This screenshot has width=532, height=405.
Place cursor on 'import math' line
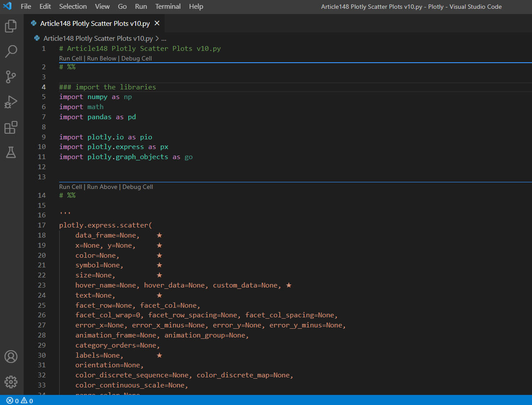click(x=81, y=107)
